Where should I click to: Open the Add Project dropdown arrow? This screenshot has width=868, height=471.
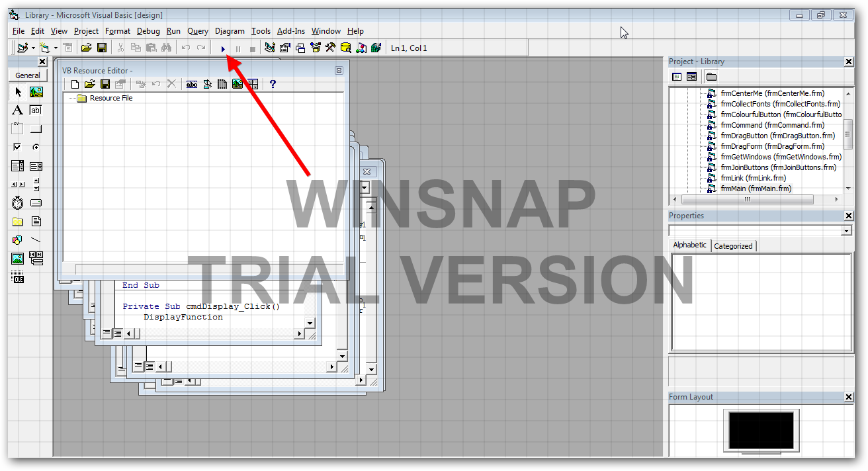(33, 48)
